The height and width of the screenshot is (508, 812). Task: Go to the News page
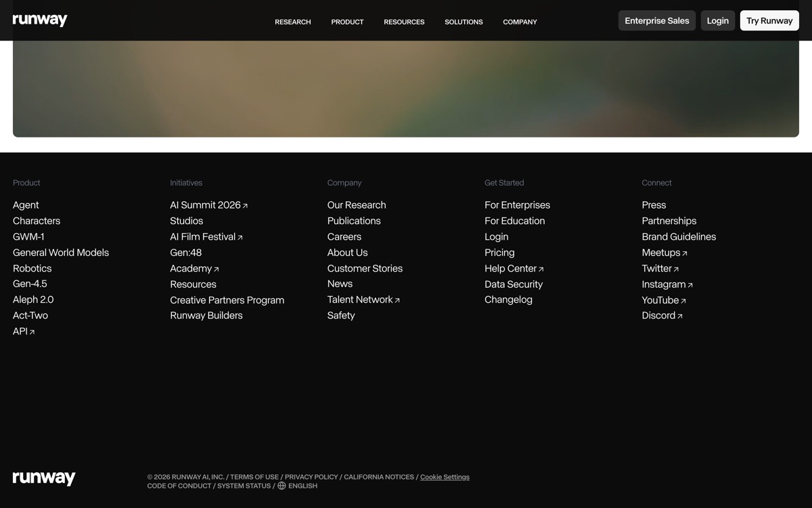(x=340, y=284)
